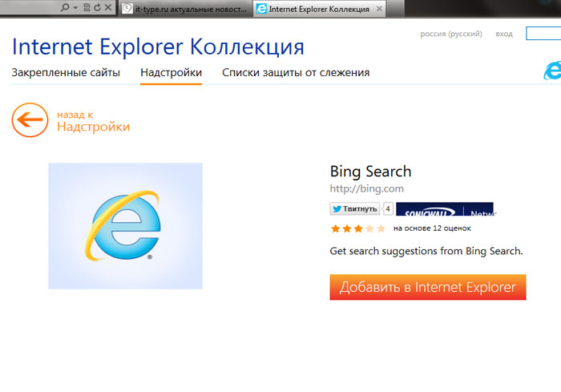Image resolution: width=561 pixels, height=392 pixels.
Task: Click the tweet count bubble showing 4
Action: coord(388,208)
